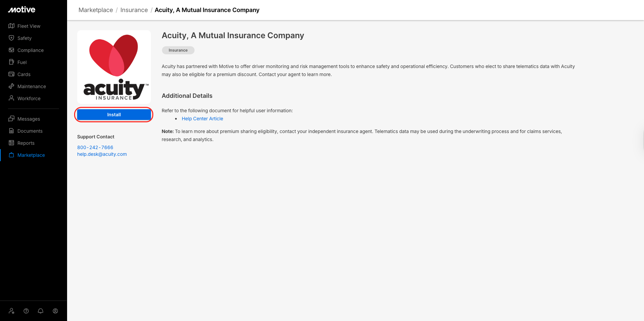Open the Reports section
This screenshot has height=321, width=644.
pyautogui.click(x=26, y=143)
